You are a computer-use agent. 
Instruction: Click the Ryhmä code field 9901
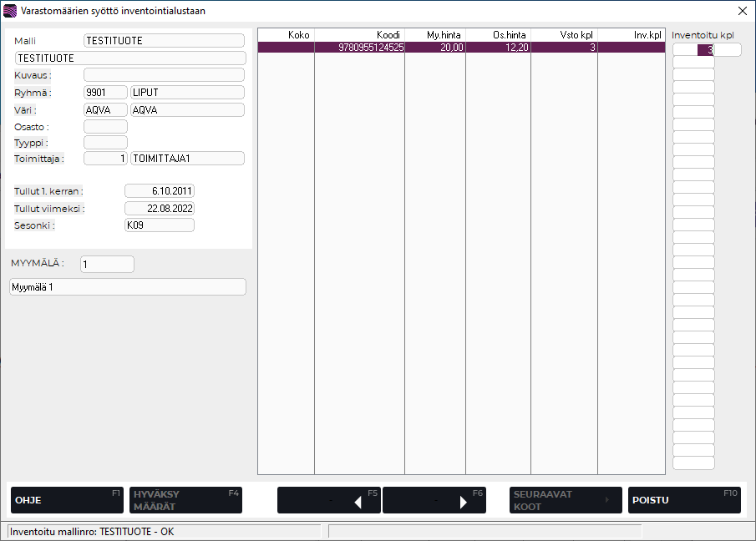point(105,93)
